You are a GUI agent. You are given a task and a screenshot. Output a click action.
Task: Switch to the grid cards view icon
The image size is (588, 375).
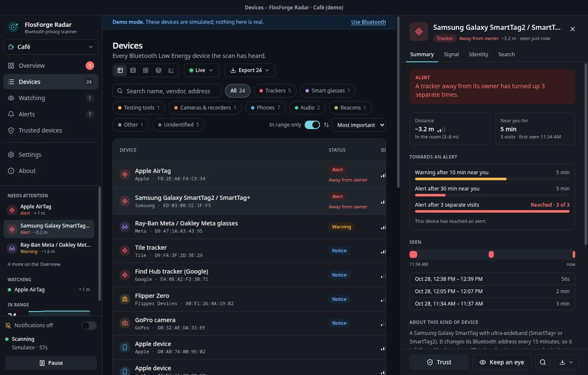(x=146, y=70)
